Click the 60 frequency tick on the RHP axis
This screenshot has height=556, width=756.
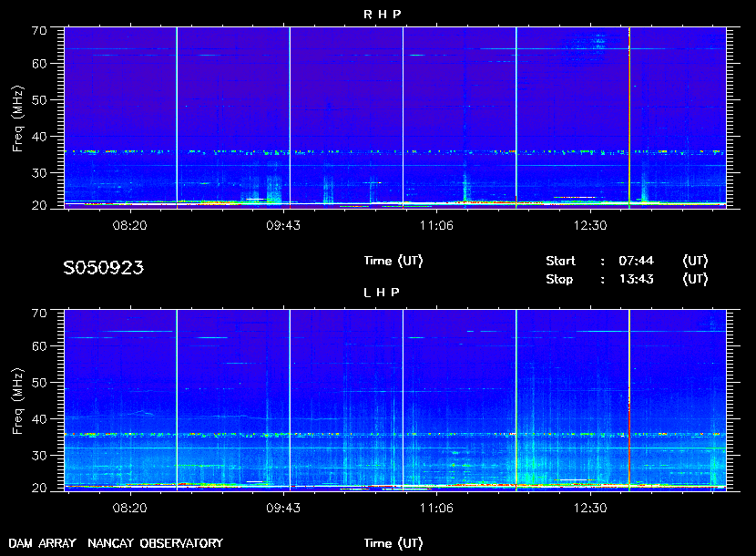(39, 64)
